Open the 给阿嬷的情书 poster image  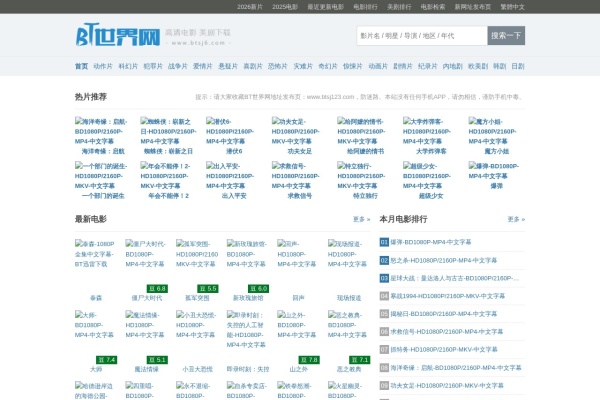coord(361,131)
